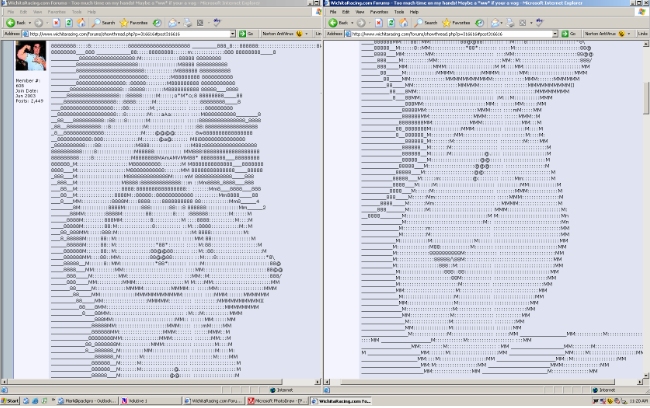This screenshot has width=650, height=408.
Task: Open Edit button dropdown arrow in right window
Action: pos(531,23)
